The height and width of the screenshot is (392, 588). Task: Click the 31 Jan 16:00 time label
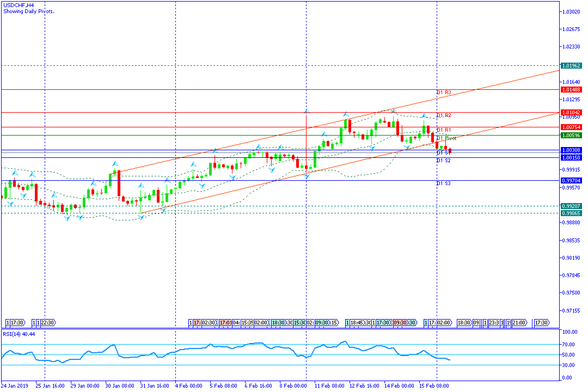coord(155,385)
